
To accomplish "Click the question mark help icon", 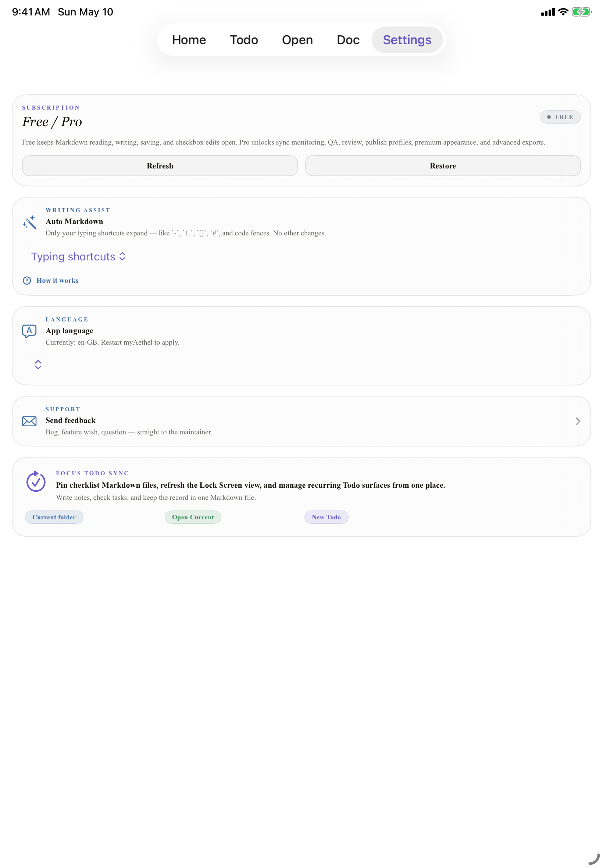I will 27,280.
